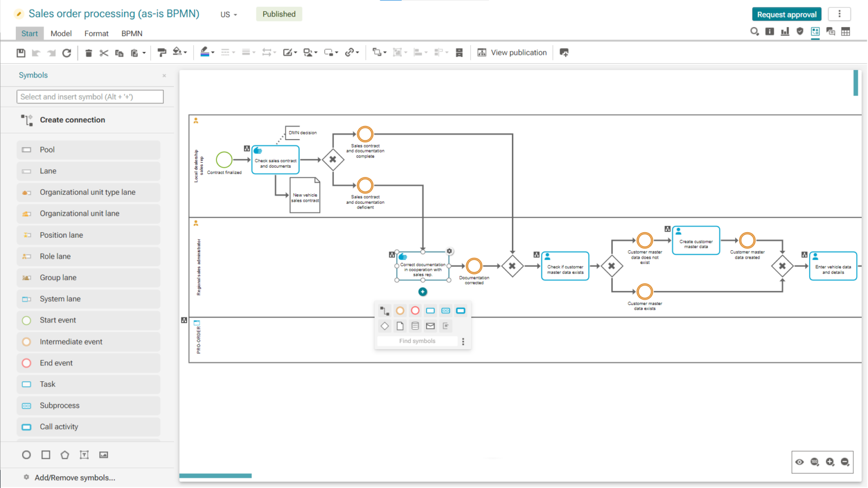868x488 pixels.
Task: Select the envelope symbol in the mini palette
Action: click(431, 326)
